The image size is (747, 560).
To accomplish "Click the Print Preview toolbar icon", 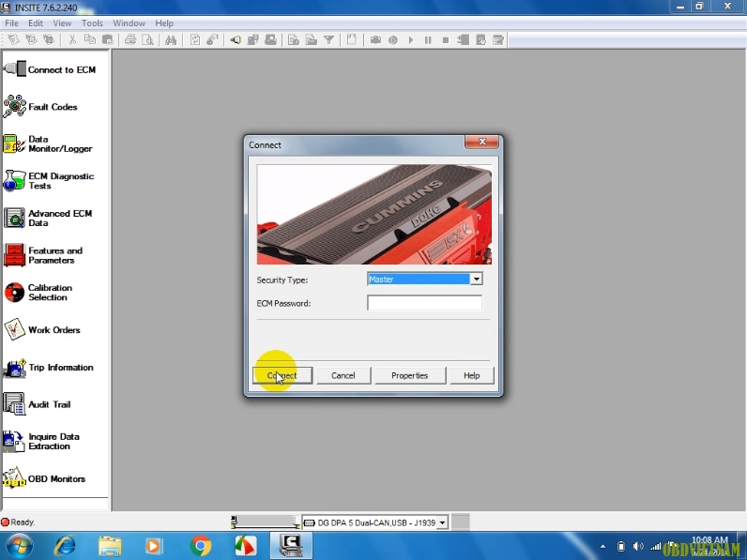I will pos(147,40).
